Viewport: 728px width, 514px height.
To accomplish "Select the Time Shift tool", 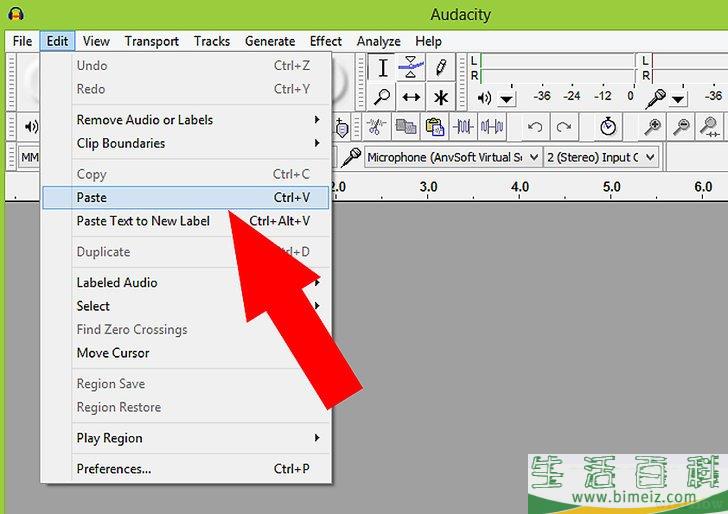I will (411, 97).
